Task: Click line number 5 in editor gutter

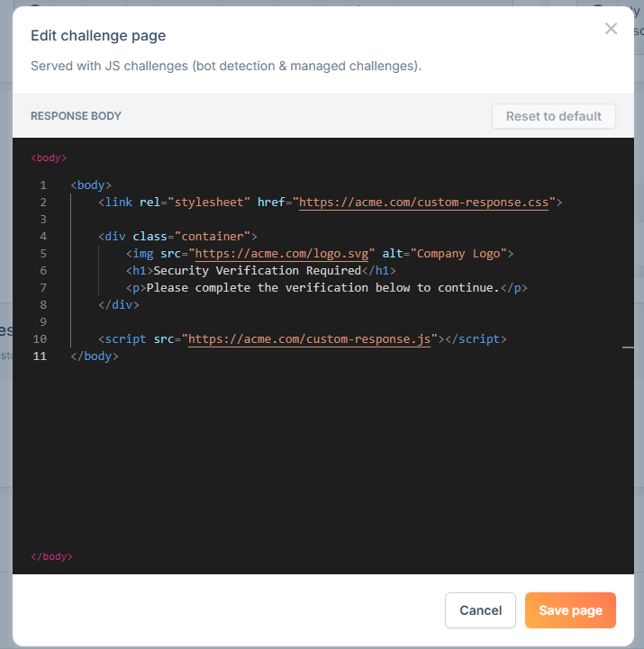Action: pos(43,254)
